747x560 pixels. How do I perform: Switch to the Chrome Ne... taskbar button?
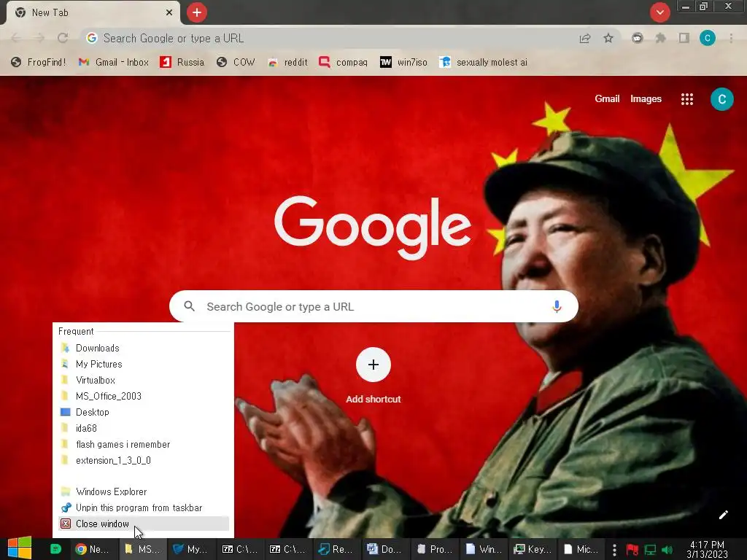93,549
